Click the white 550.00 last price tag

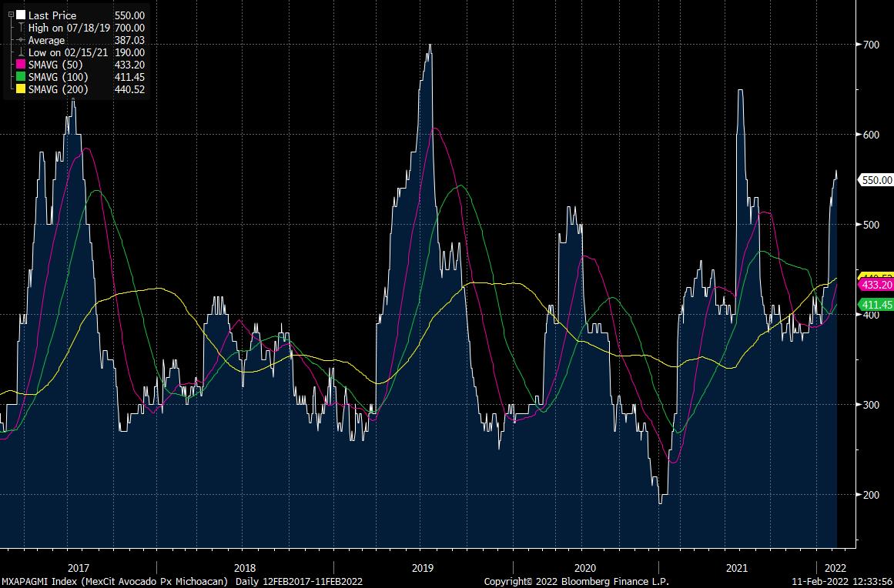pos(875,179)
